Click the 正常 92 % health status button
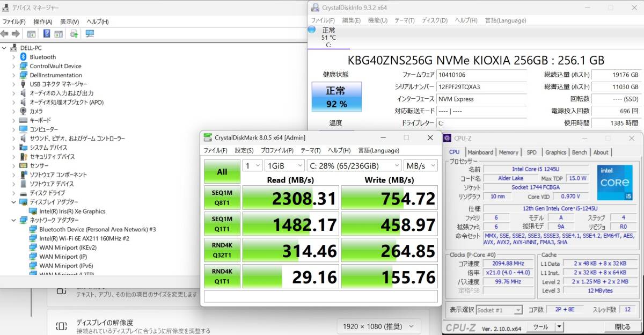 point(336,97)
